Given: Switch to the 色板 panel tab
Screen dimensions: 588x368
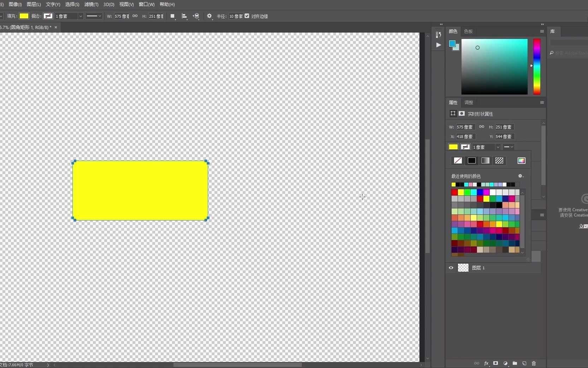Looking at the screenshot, I should 468,31.
